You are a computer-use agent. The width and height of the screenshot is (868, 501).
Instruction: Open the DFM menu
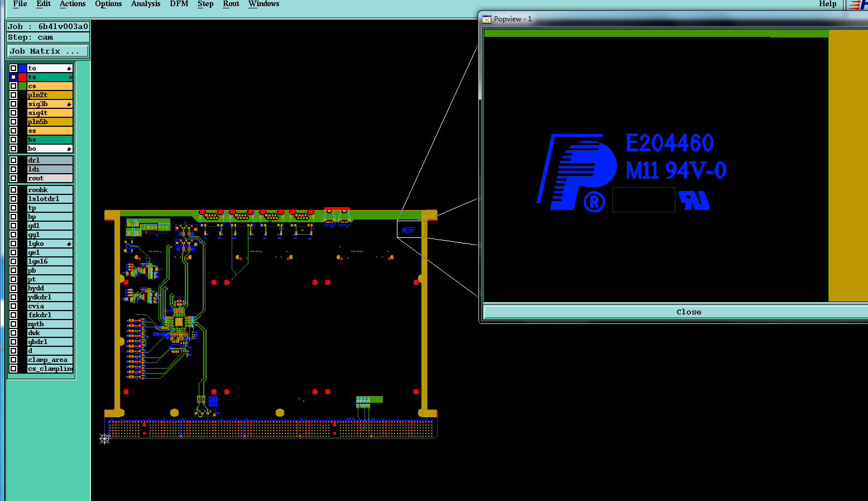[179, 4]
